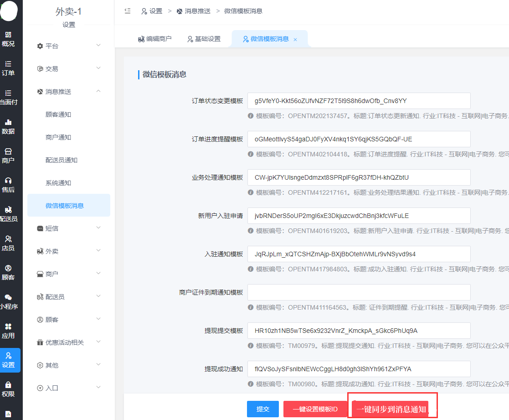
Task: Click the info icon under 提现提交模板
Action: point(251,346)
